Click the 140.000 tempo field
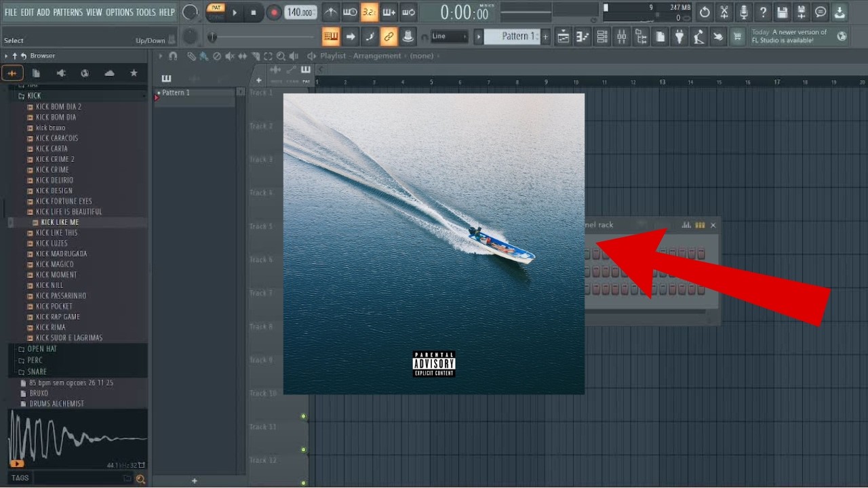The height and width of the screenshot is (488, 868). point(300,12)
